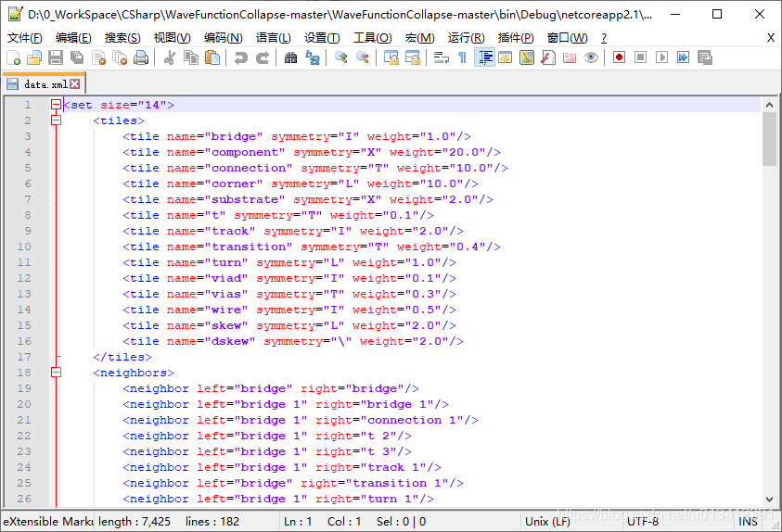Open the ? help menu
This screenshot has height=532, width=782.
pos(604,38)
